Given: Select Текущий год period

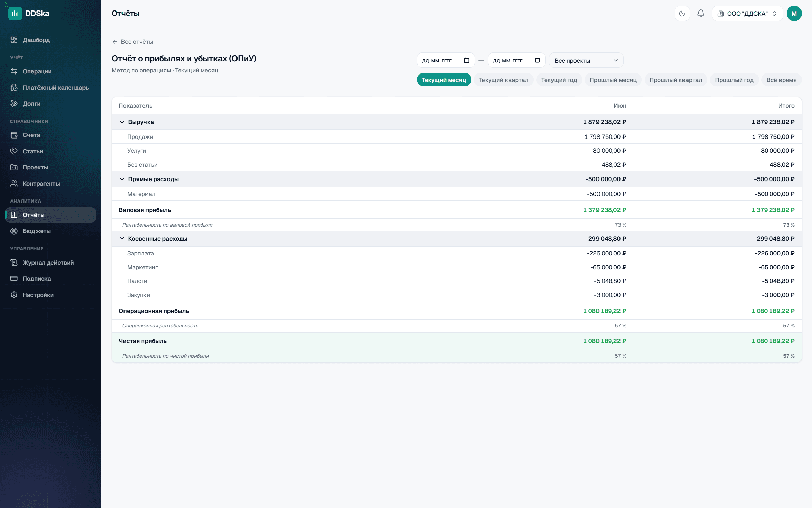Looking at the screenshot, I should click(559, 80).
